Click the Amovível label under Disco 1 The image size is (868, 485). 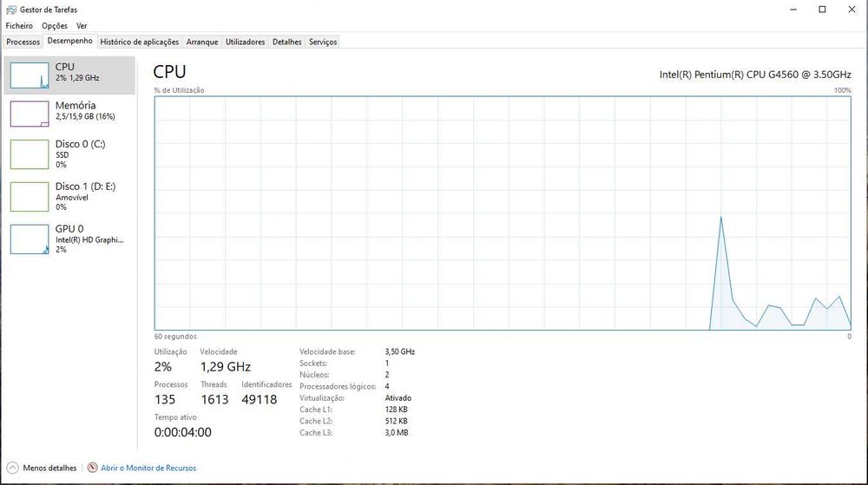tap(72, 198)
